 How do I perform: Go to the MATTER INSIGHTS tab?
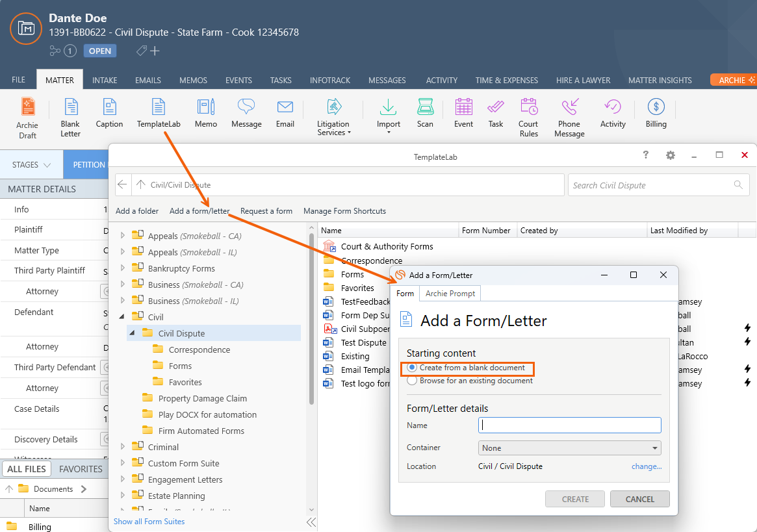660,80
